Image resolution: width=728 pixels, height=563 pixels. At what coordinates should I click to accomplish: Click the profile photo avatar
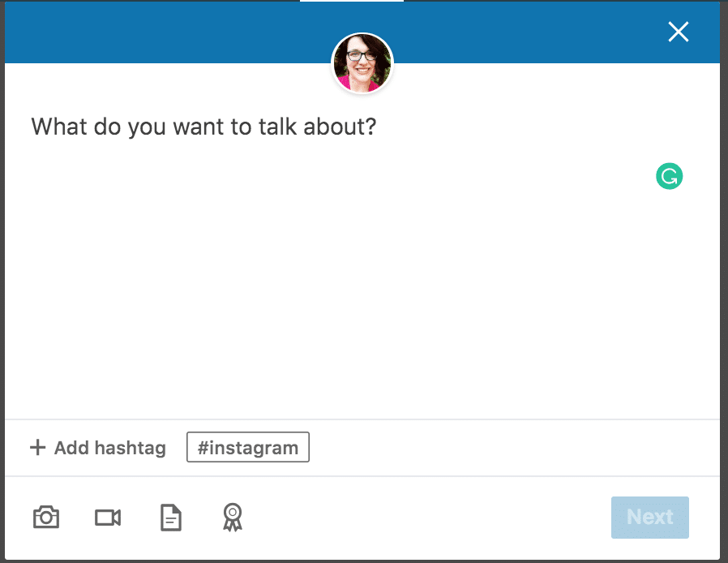point(362,63)
